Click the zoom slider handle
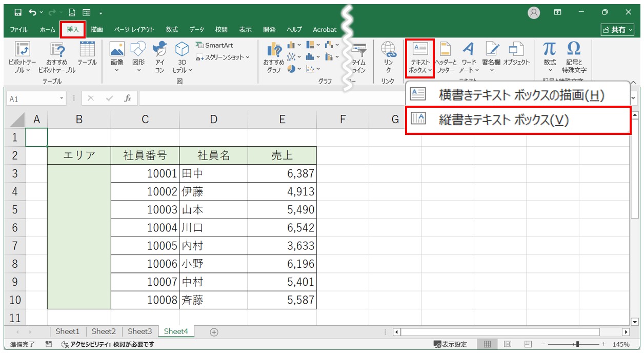The height and width of the screenshot is (354, 644). 578,344
